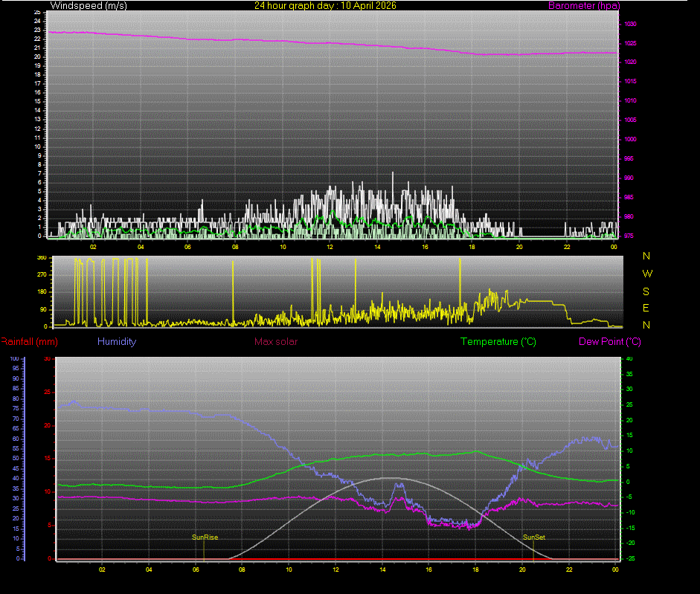
Task: Select the Rainfall (mm) legend entry
Action: (x=28, y=341)
